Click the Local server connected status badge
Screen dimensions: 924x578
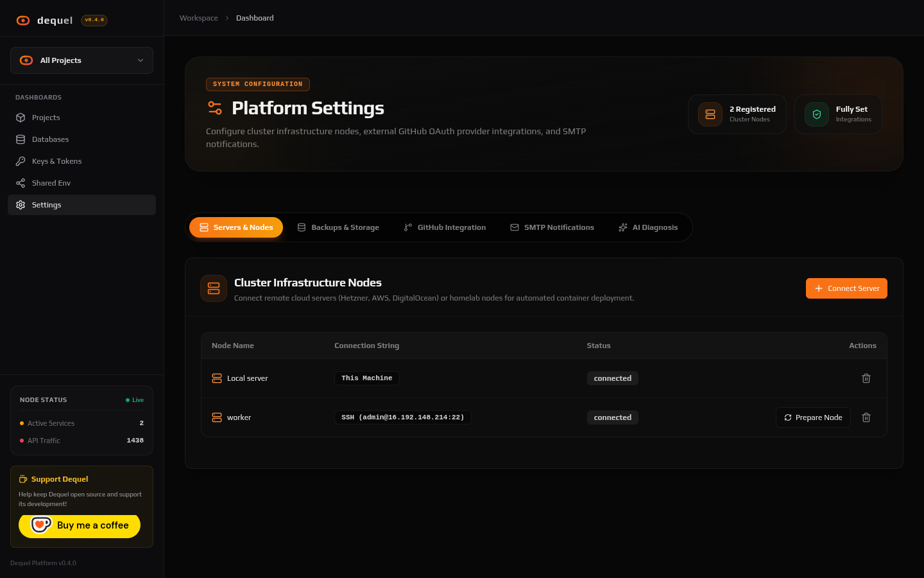point(613,378)
